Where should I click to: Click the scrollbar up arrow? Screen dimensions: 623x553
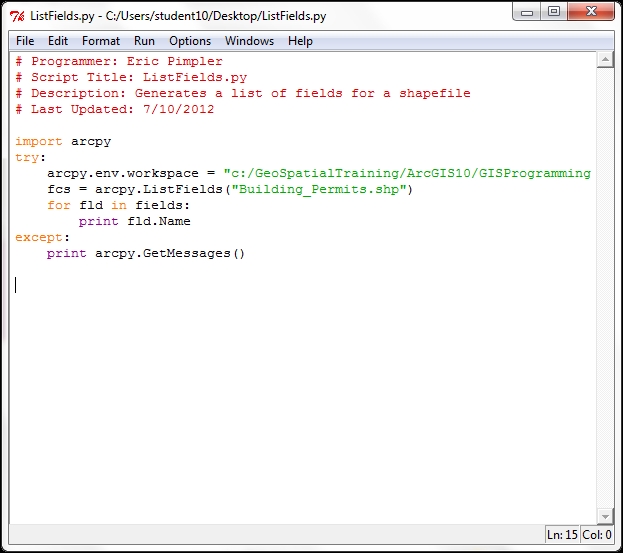click(605, 60)
